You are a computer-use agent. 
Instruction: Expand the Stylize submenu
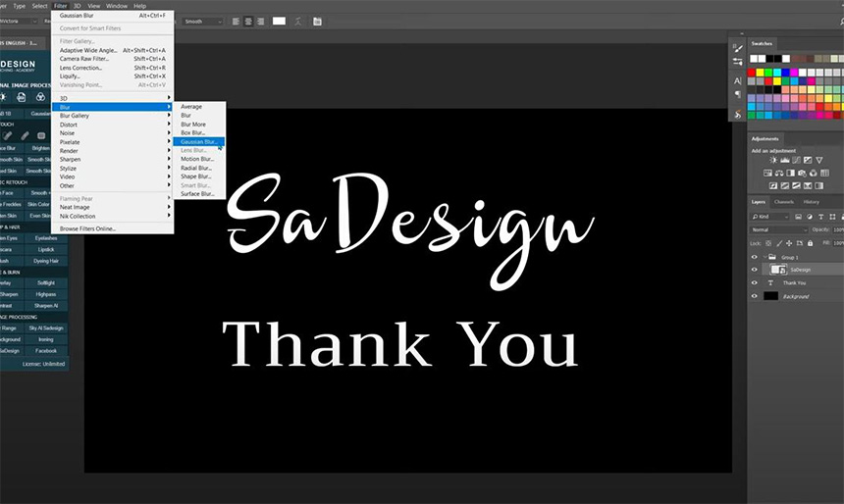pyautogui.click(x=113, y=169)
